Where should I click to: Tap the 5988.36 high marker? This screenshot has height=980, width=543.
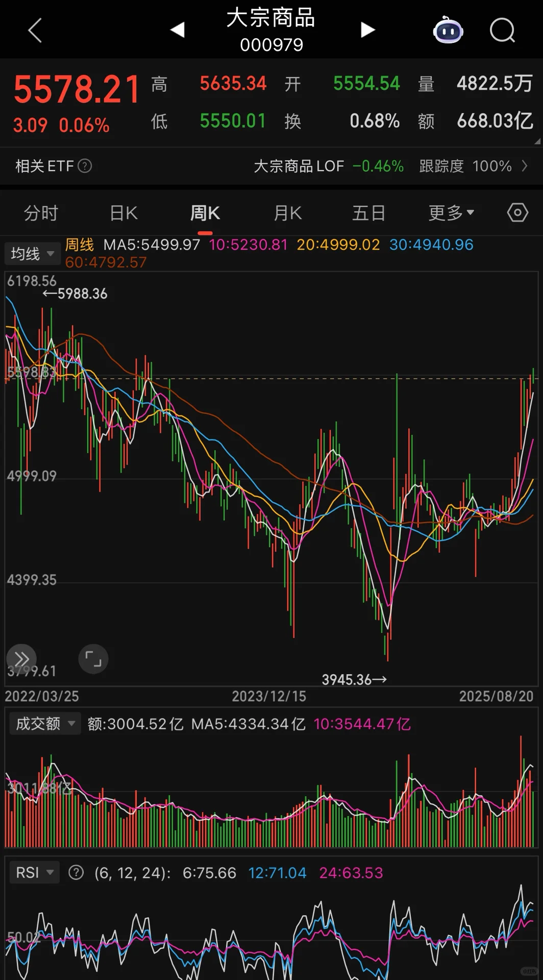75,293
